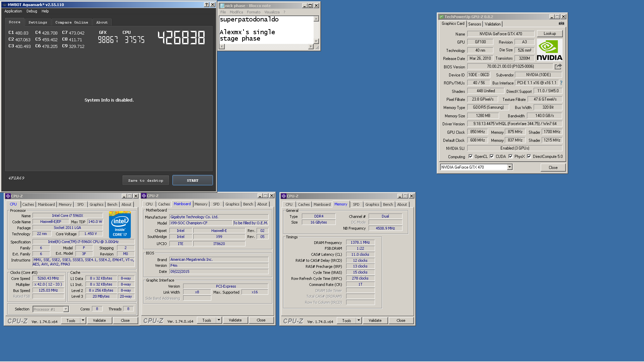
Task: Switch to the Settings tab in Aquamark
Action: (x=38, y=22)
